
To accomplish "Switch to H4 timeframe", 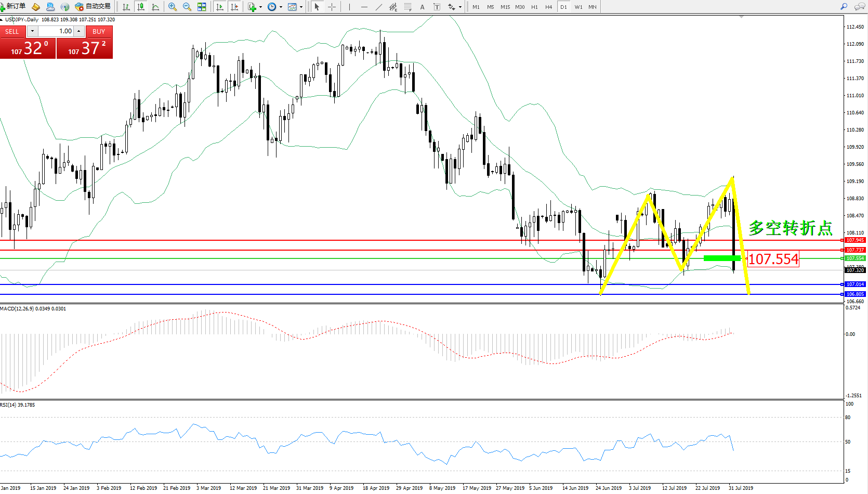I will 548,7.
